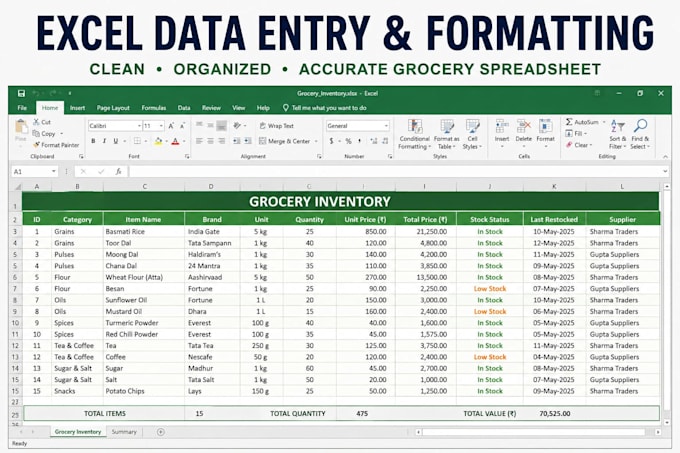
Task: Open the Merge & Center dropdown arrow
Action: [x=316, y=141]
